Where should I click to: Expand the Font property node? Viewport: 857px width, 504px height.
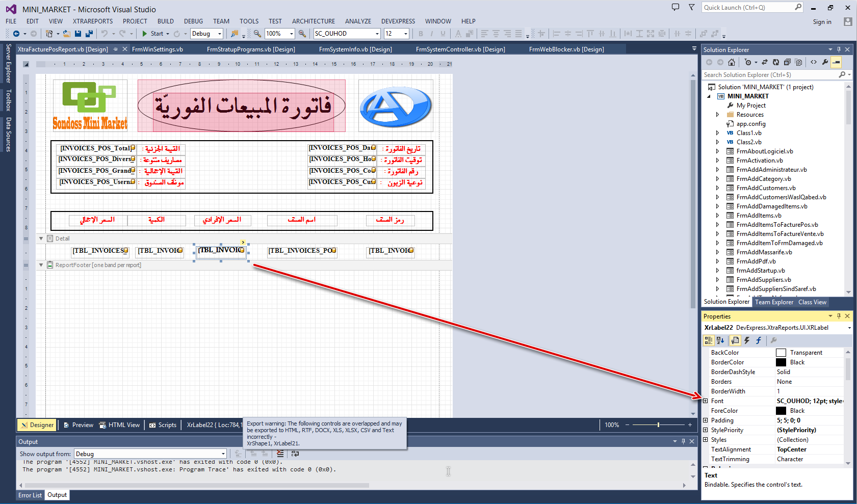coord(706,401)
